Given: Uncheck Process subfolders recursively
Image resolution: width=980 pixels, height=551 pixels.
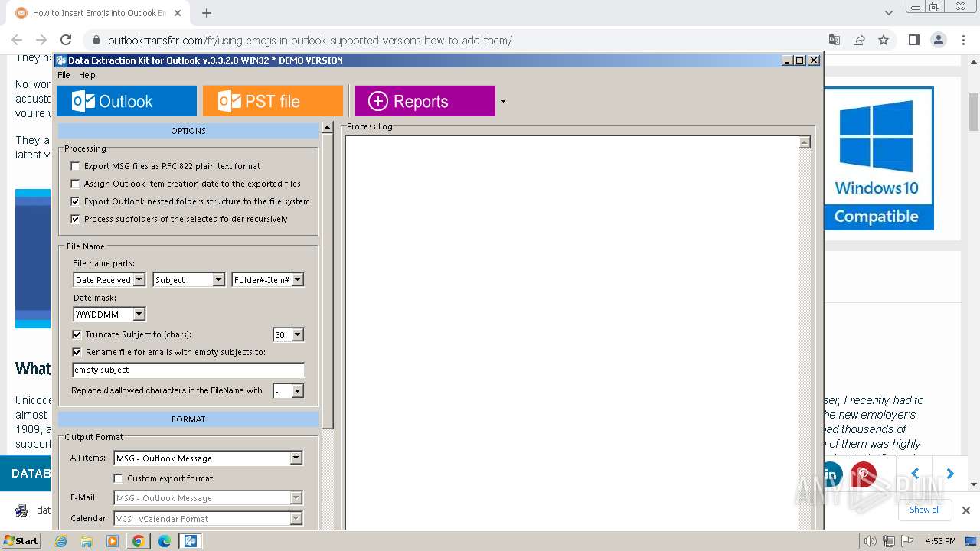Looking at the screenshot, I should 75,219.
